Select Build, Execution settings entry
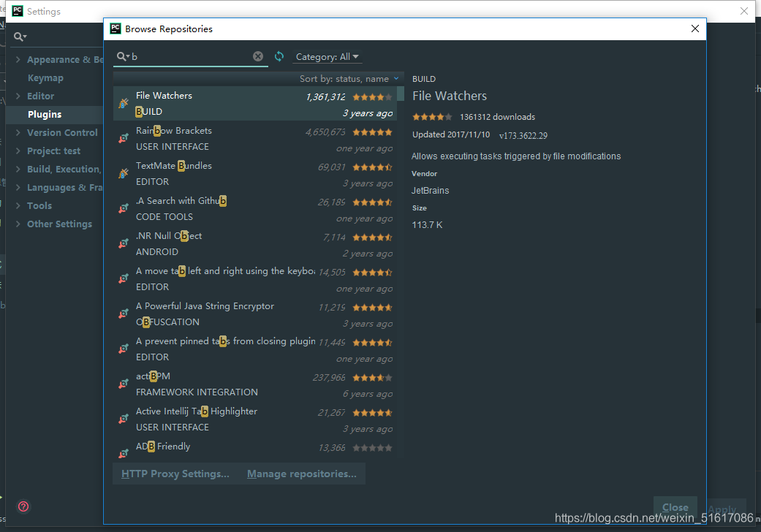The image size is (761, 532). click(x=64, y=170)
